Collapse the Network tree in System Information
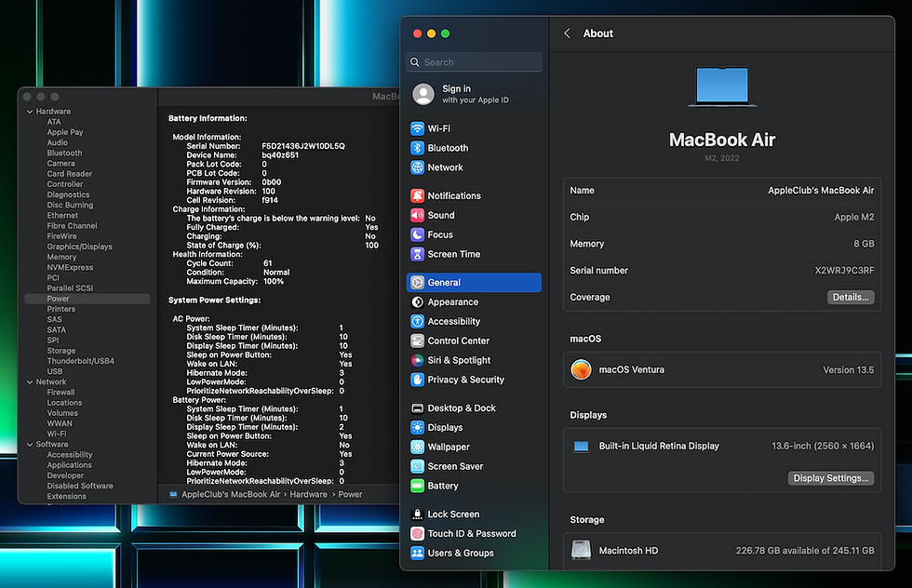Screen dimensions: 912x588 30,382
